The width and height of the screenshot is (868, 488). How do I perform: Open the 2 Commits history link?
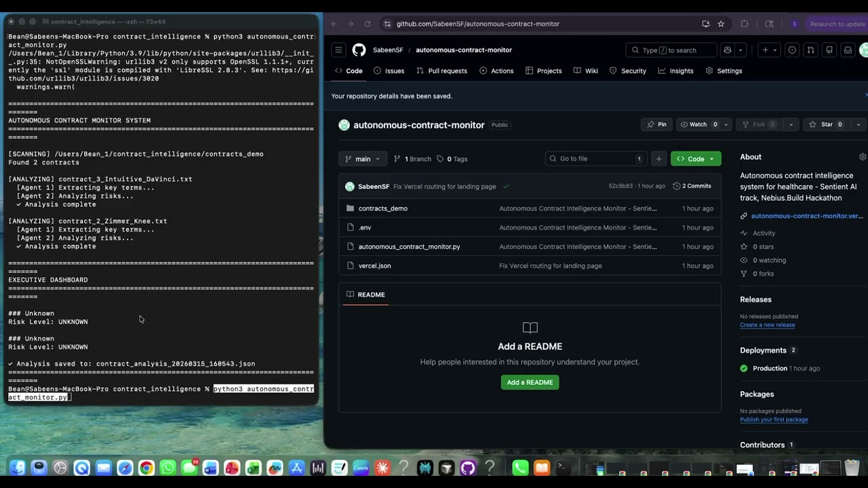point(692,186)
